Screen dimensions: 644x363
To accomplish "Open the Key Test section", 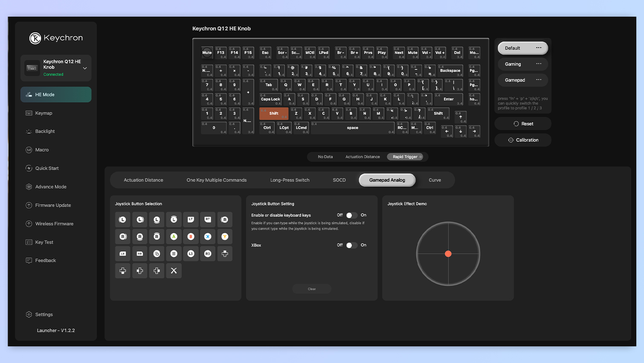I will pos(44,242).
